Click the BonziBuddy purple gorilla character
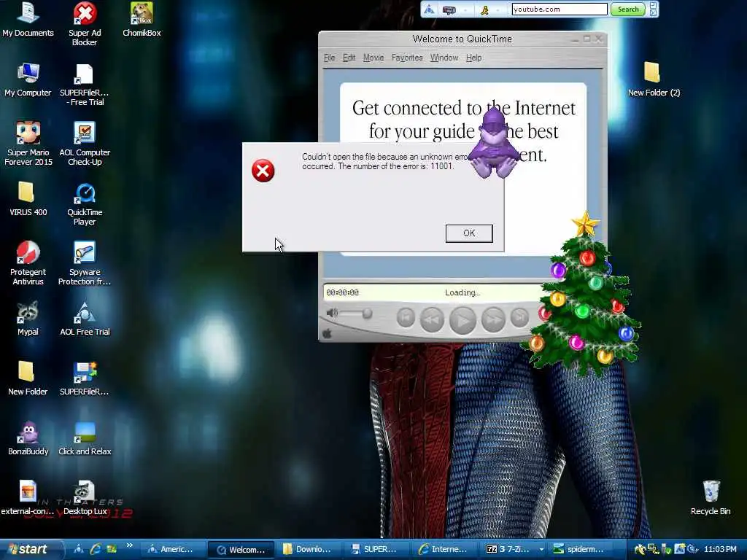Screen dimensions: 747x560 (x=494, y=144)
